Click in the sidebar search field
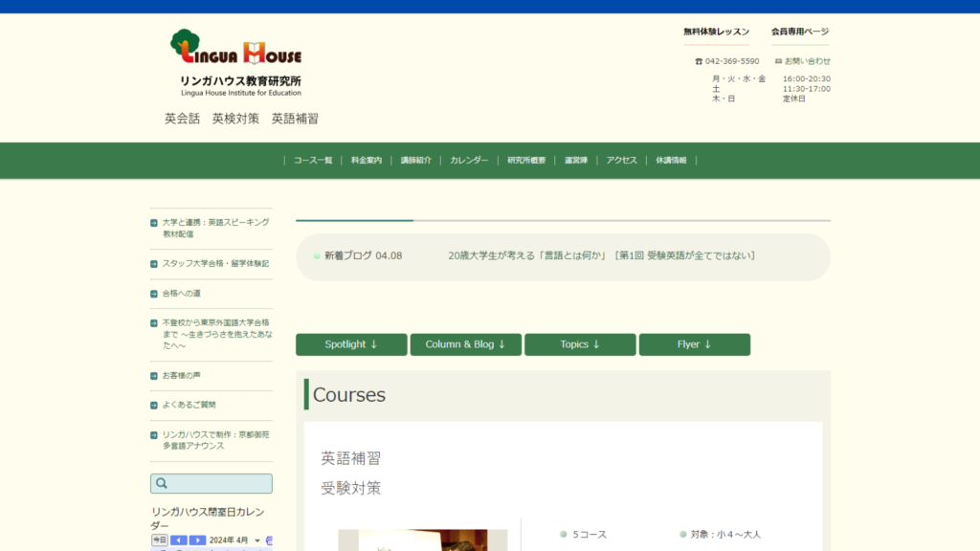Image resolution: width=980 pixels, height=551 pixels. pyautogui.click(x=212, y=483)
